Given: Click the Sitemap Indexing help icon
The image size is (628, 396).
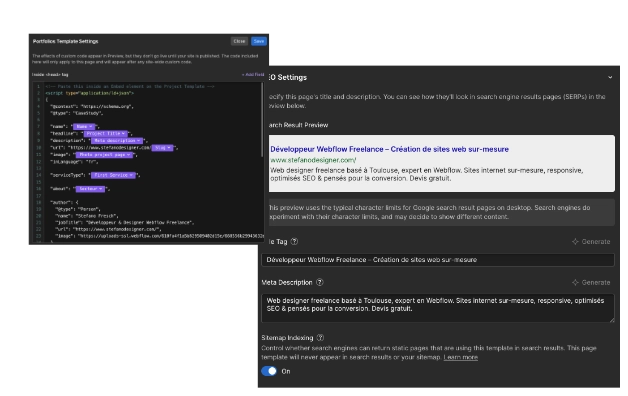Looking at the screenshot, I should [320, 338].
